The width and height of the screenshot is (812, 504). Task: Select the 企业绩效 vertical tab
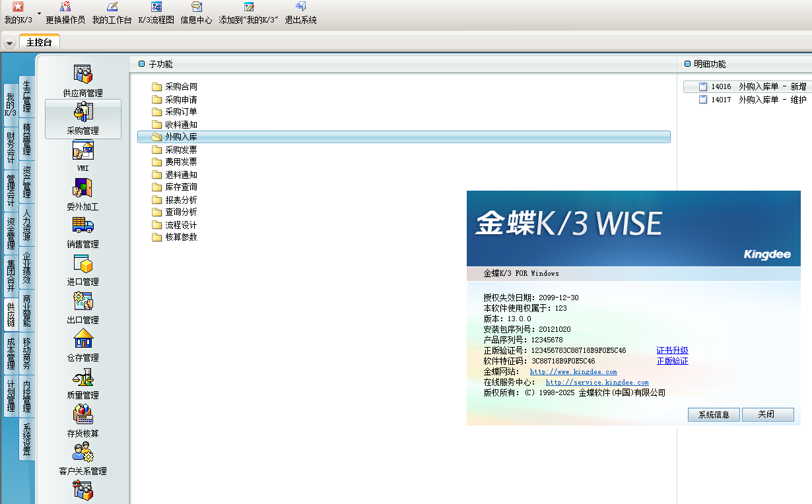27,268
